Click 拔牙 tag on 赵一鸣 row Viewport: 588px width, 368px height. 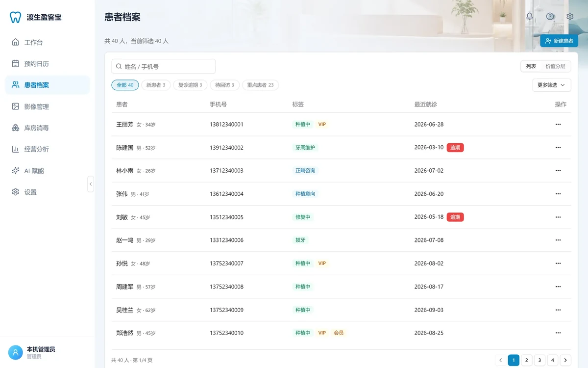coord(300,240)
